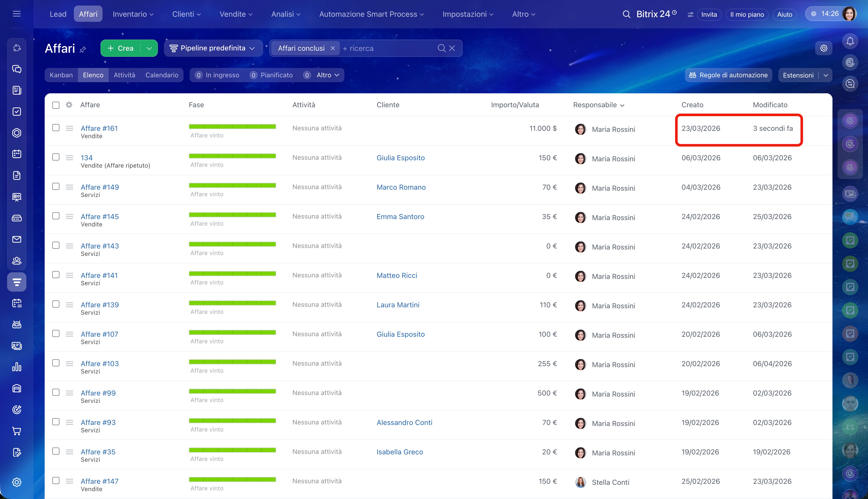
Task: Open the grid column settings gear
Action: (x=69, y=105)
